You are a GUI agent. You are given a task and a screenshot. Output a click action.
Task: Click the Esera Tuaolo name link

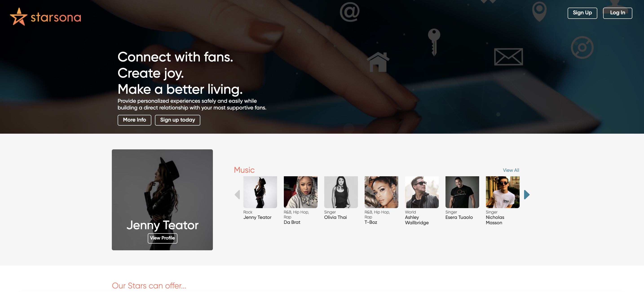click(459, 218)
